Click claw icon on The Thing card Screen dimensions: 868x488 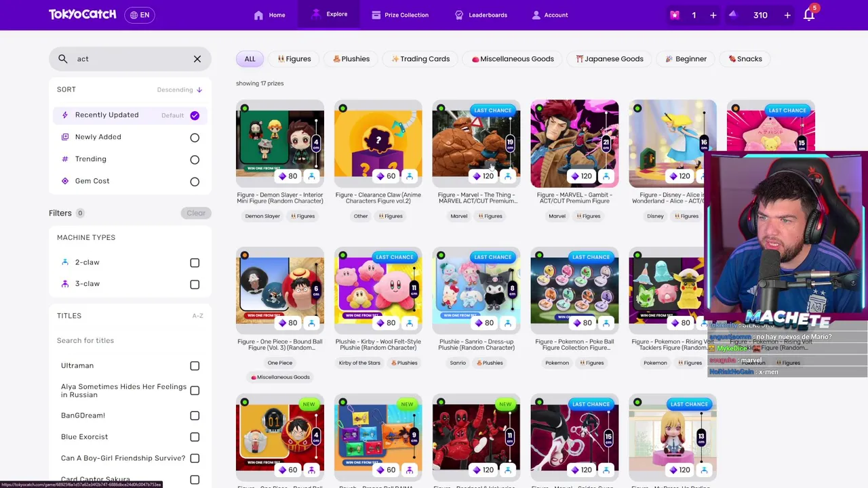tap(508, 176)
